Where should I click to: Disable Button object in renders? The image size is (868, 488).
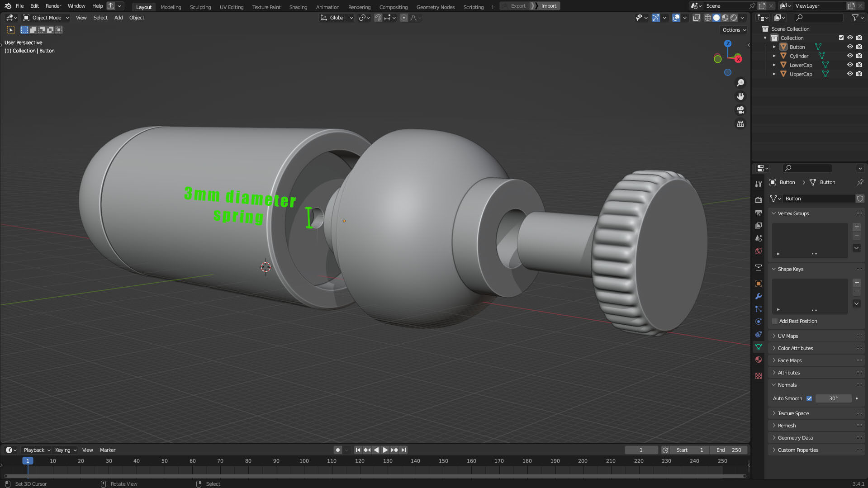click(859, 47)
